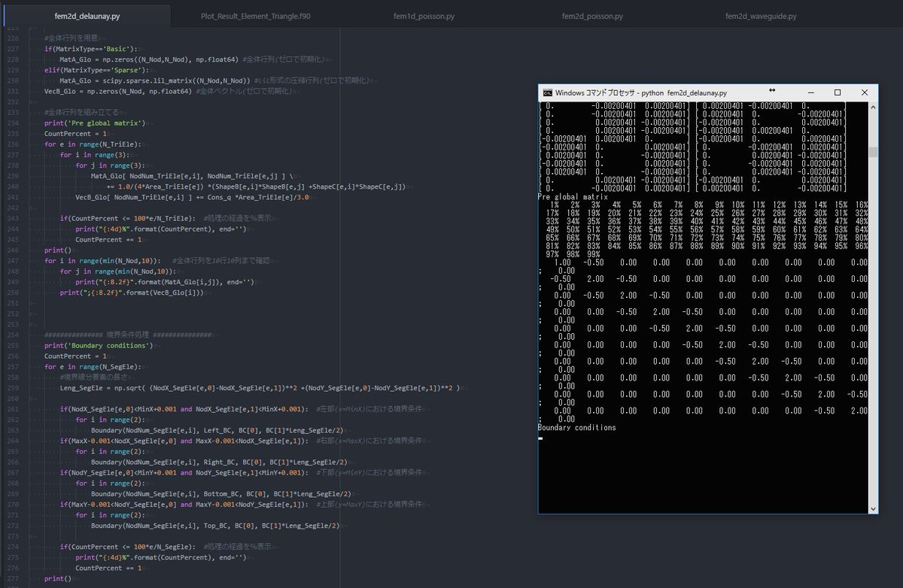Click the console vertical scrollbar thumb

click(873, 152)
